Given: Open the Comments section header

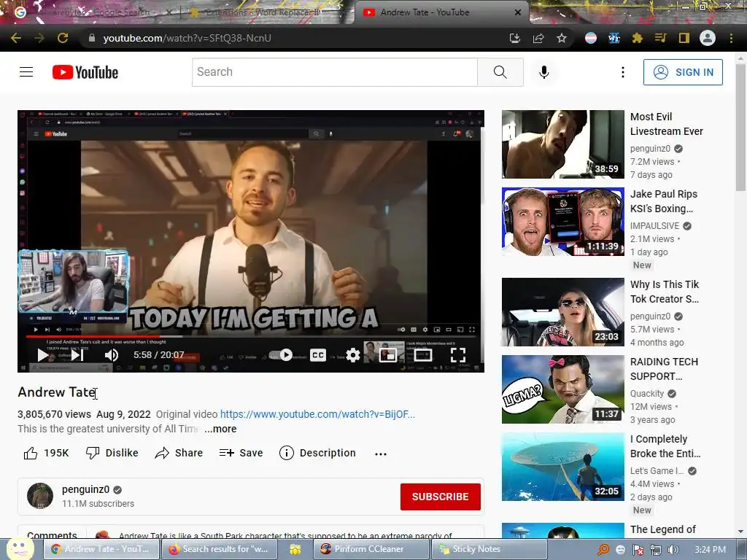Looking at the screenshot, I should point(52,535).
